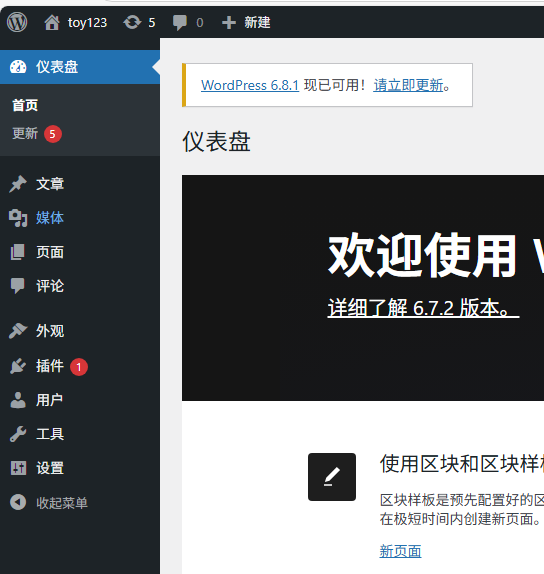Open the 更新 submenu item

(25, 134)
